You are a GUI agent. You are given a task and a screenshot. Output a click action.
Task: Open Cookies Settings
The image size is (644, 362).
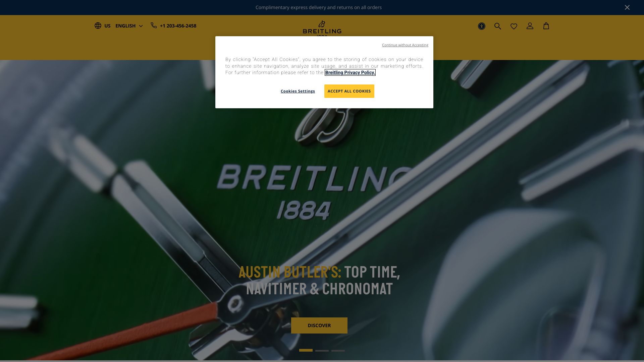coord(298,91)
